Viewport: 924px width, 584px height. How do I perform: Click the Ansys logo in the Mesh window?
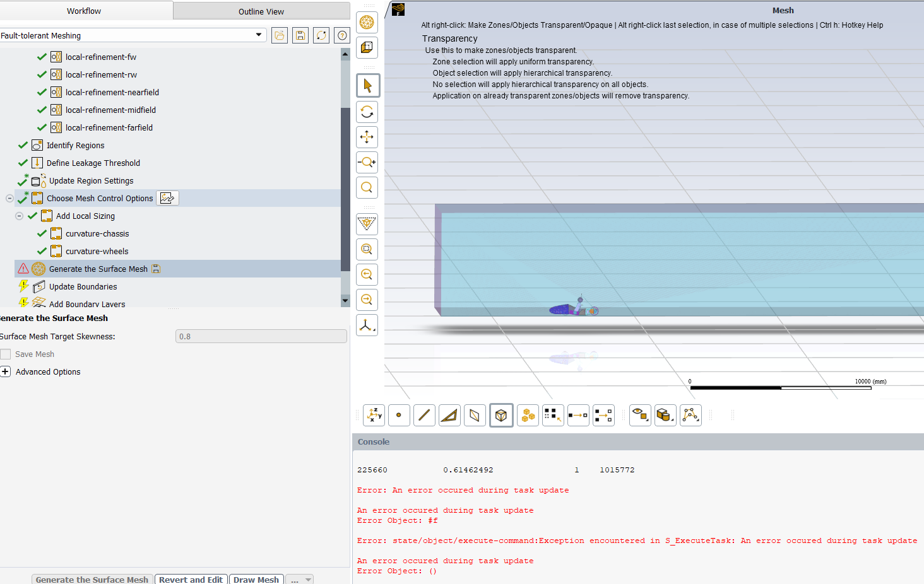[398, 9]
